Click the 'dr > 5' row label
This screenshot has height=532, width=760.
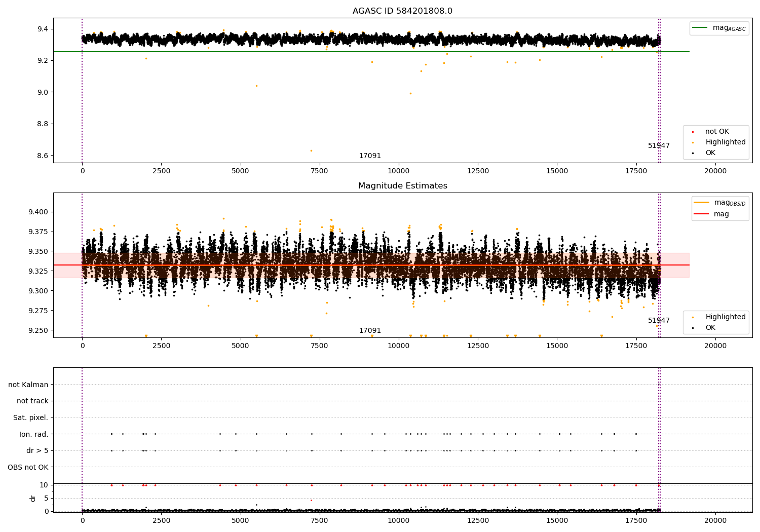37,451
